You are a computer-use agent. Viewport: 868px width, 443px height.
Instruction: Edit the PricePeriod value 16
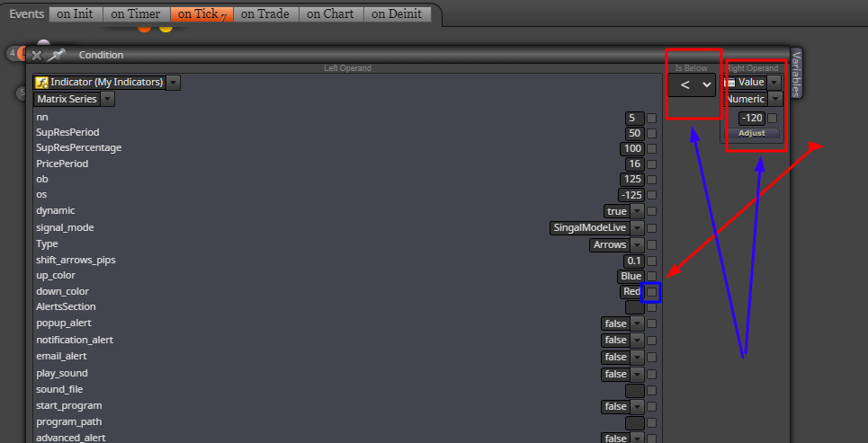[634, 164]
